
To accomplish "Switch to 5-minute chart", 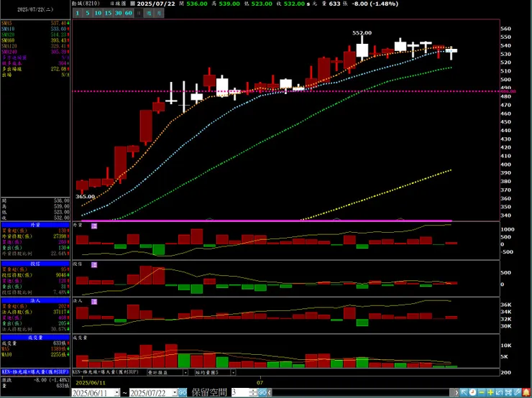I will pos(88,13).
